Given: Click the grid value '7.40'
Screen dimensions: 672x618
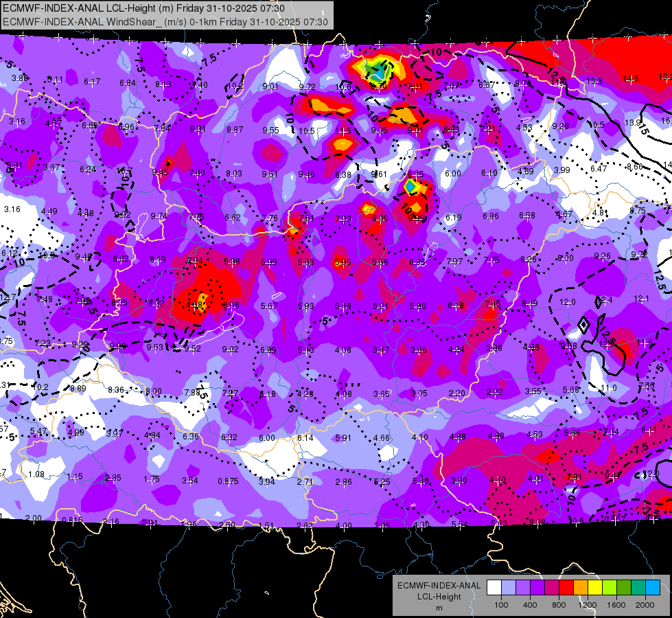Looking at the screenshot, I should [x=200, y=85].
